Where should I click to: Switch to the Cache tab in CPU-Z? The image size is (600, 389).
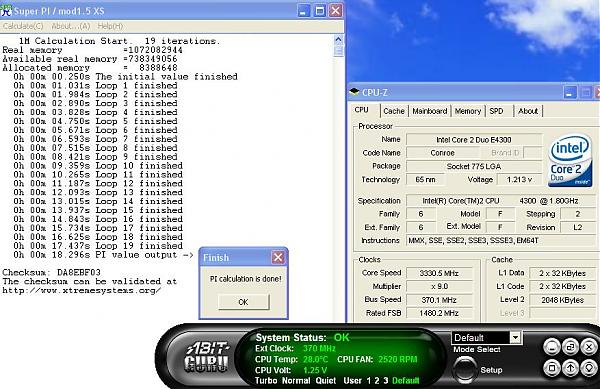point(394,111)
